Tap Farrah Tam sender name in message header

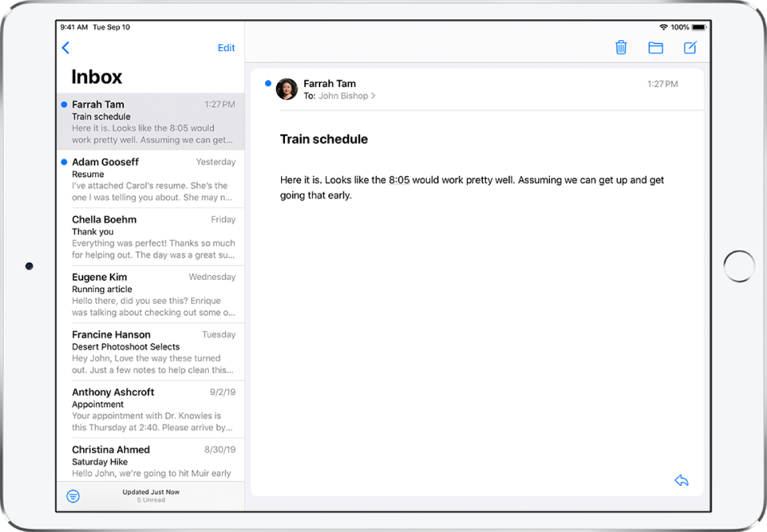click(330, 84)
